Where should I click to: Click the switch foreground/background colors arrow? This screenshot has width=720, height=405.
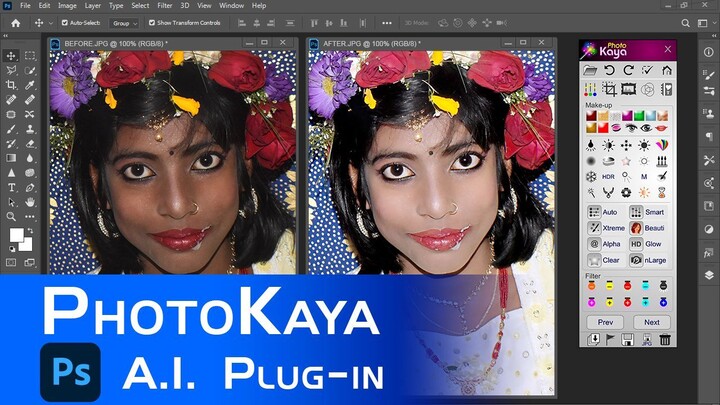(30, 231)
